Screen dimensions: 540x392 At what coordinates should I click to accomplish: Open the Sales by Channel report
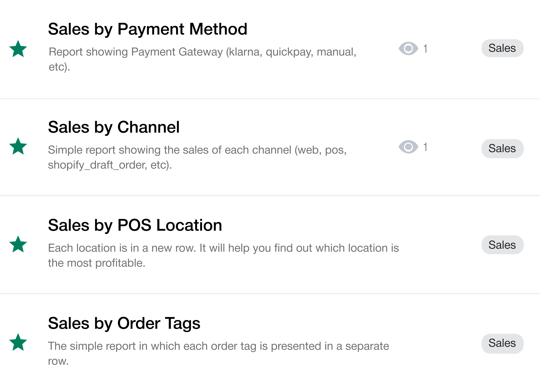pyautogui.click(x=114, y=127)
